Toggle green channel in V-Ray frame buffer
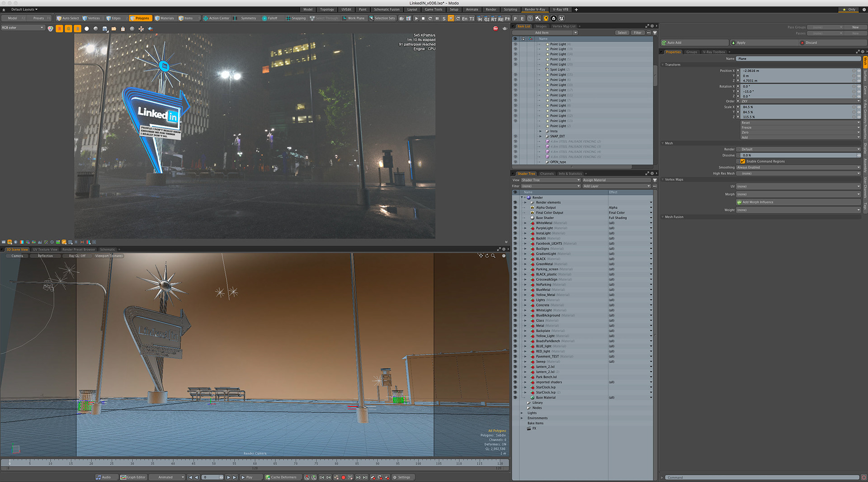Screen dimensions: 868x482 point(68,28)
